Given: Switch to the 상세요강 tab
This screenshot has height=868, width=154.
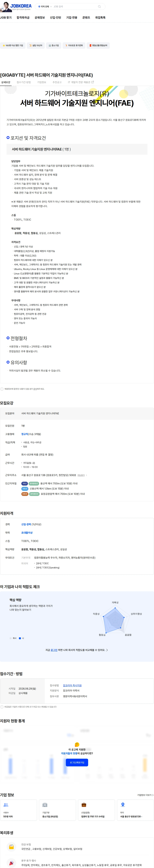Looking at the screenshot, I should pos(6,82).
